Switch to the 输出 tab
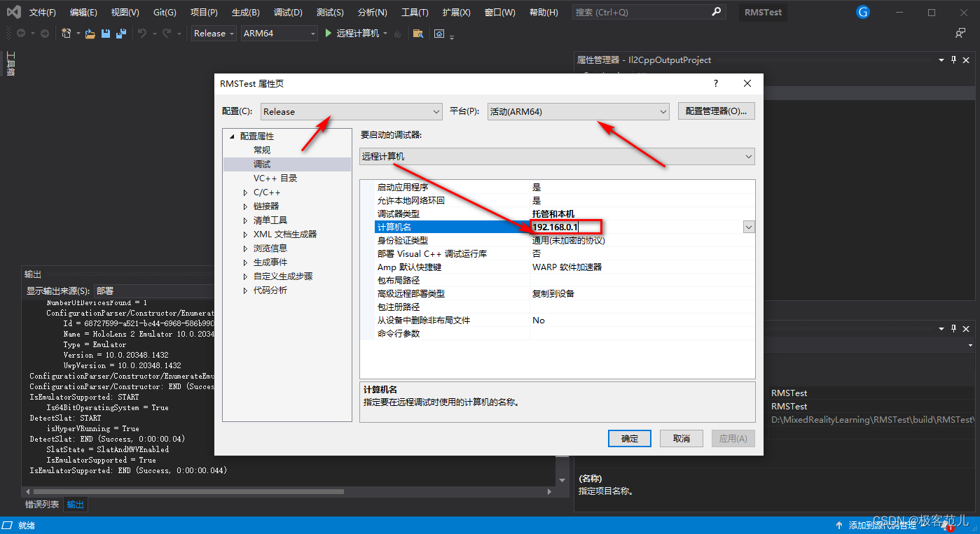The height and width of the screenshot is (534, 980). [75, 504]
